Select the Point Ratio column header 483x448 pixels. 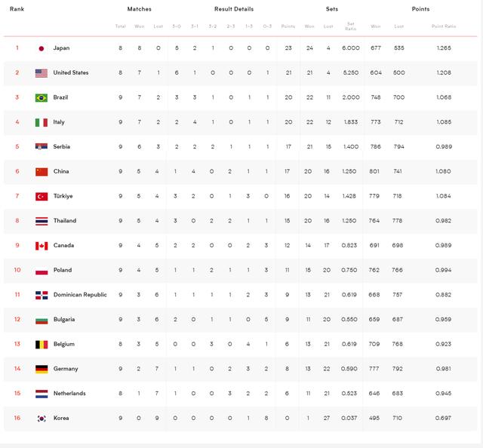(444, 26)
